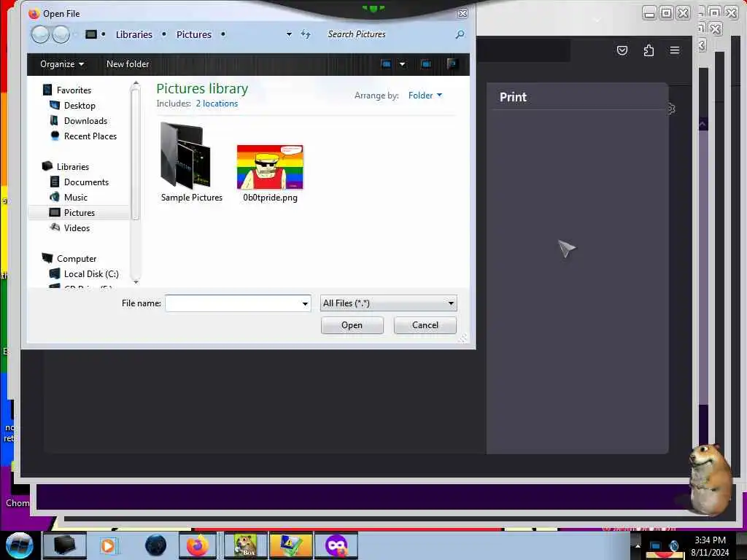
Task: Click the 2 locations link
Action: pos(217,104)
